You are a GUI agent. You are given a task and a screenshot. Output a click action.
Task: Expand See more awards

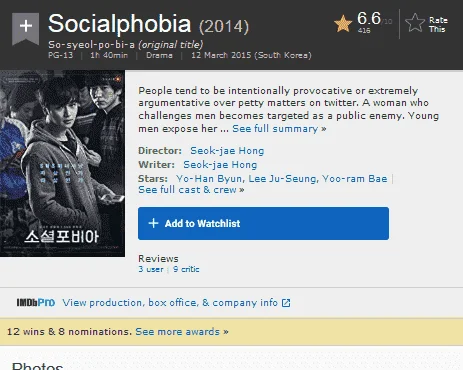point(182,332)
